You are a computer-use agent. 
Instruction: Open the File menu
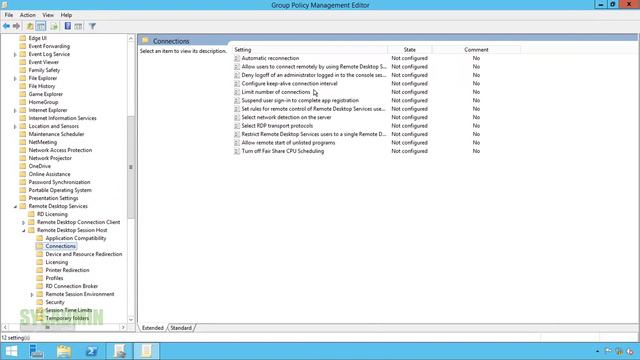click(9, 15)
